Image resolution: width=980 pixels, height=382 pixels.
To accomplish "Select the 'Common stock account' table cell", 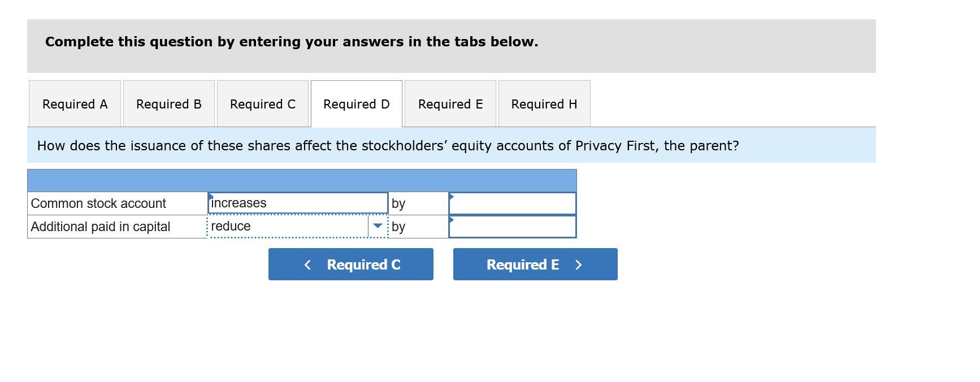I will (x=116, y=202).
